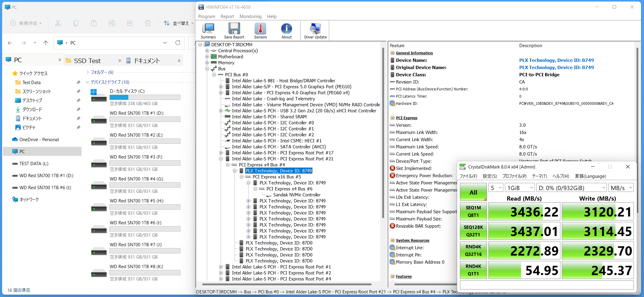644x297 pixels.
Task: Run the RND4K Q32T16 benchmark
Action: point(473,250)
